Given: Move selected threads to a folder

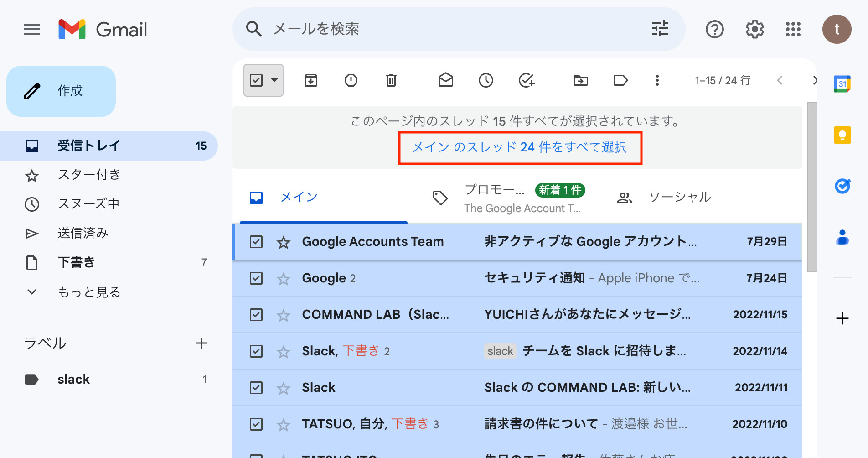Looking at the screenshot, I should click(x=581, y=80).
